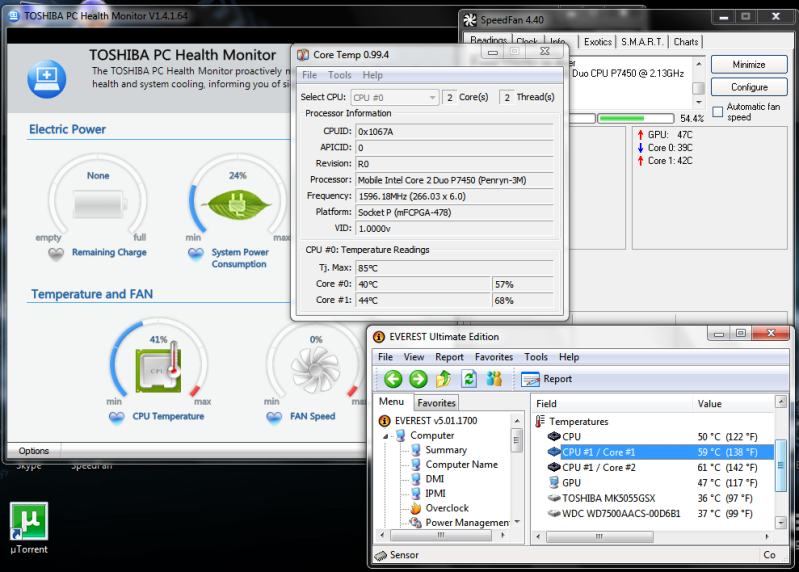This screenshot has width=799, height=572.
Task: Open EVEREST View menu
Action: [x=414, y=357]
